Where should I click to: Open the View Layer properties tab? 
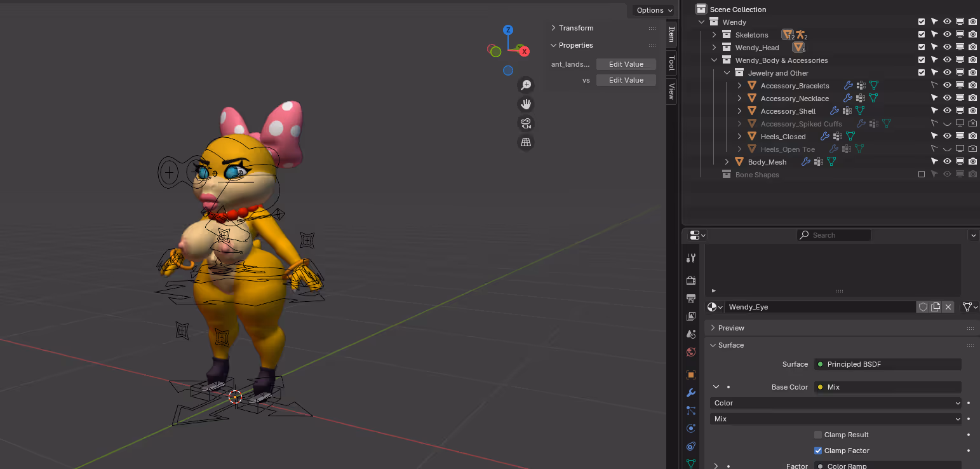pos(691,316)
